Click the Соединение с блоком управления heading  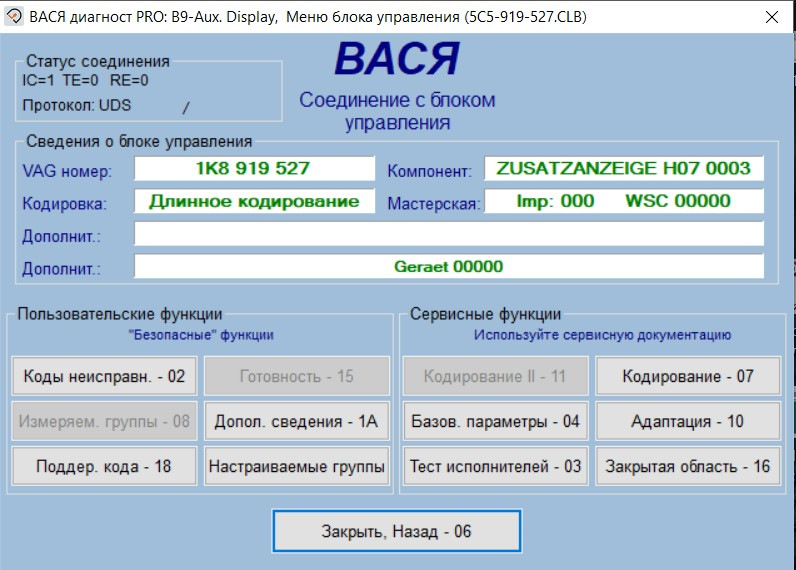[397, 111]
